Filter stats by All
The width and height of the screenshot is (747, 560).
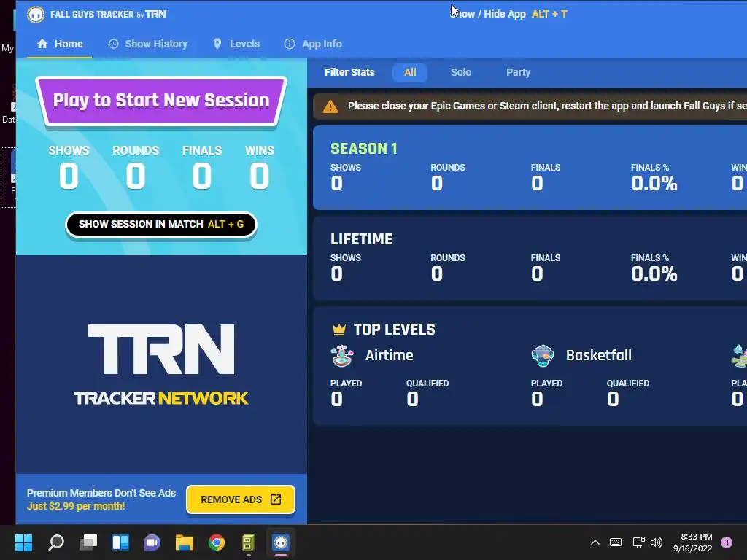(410, 72)
